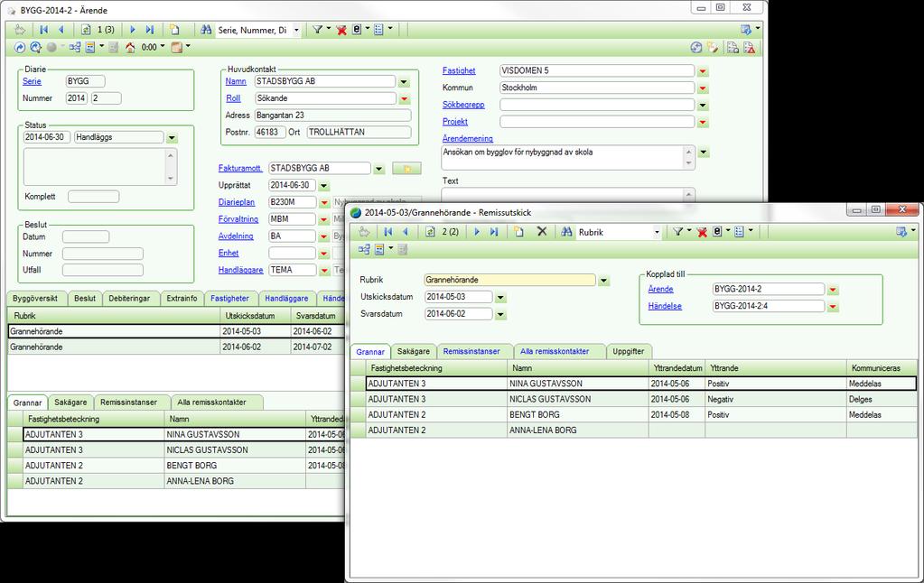This screenshot has height=583, width=924.
Task: Go to last record in Remissutskick window
Action: click(x=494, y=232)
